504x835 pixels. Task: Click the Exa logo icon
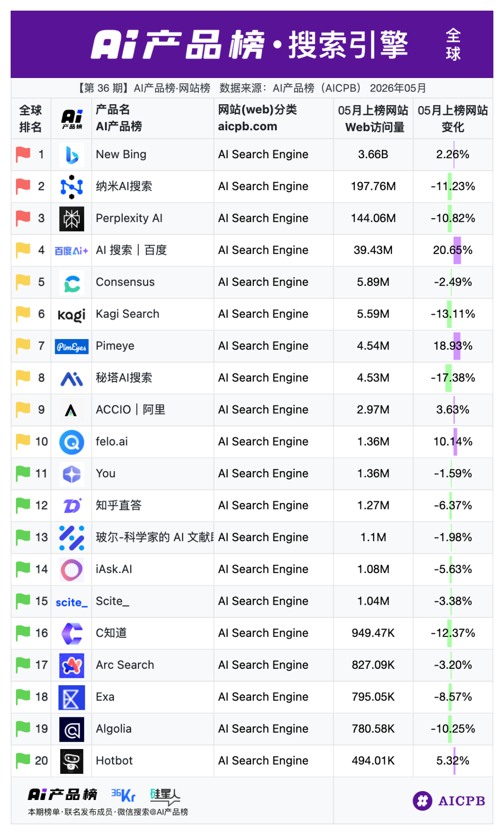(72, 698)
